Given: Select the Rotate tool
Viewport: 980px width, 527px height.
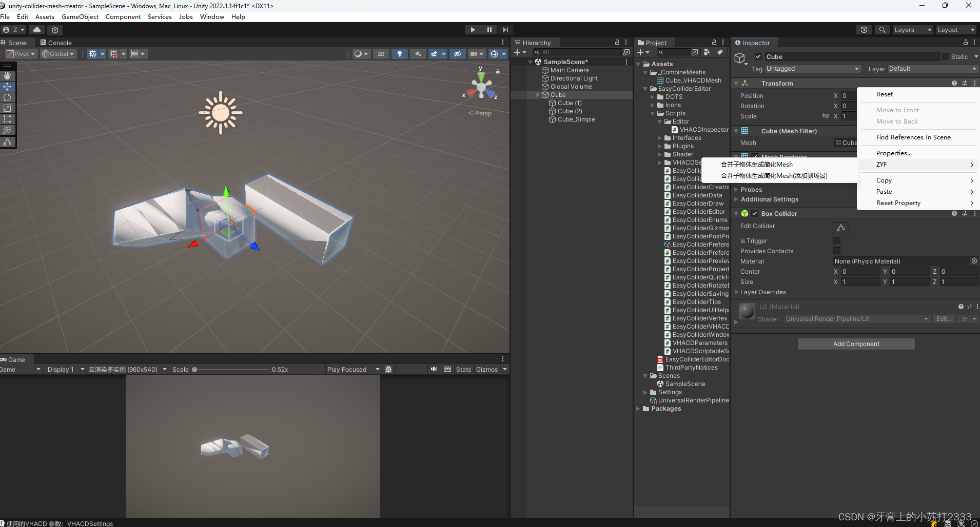Looking at the screenshot, I should tap(7, 97).
